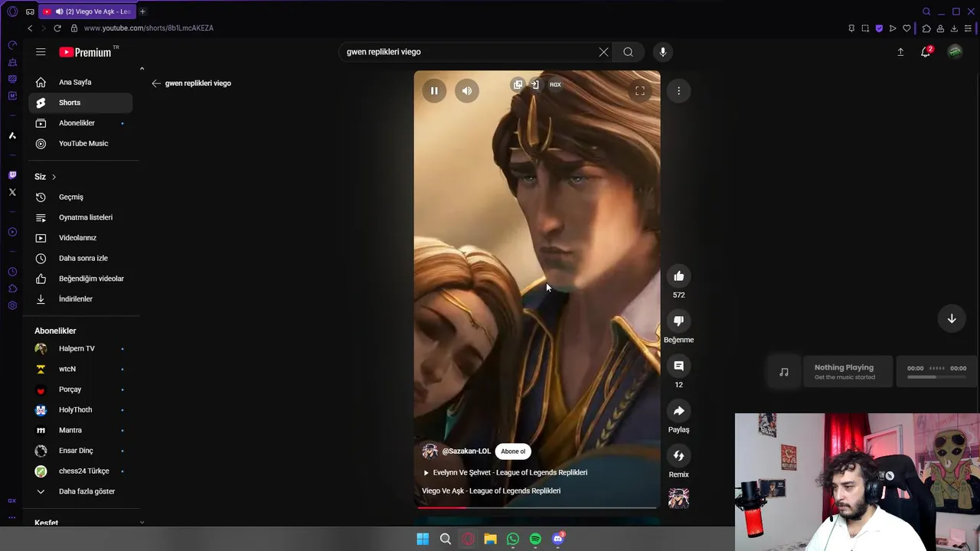Viewport: 980px width, 551px height.
Task: Open Geçmiş history
Action: tap(80, 197)
